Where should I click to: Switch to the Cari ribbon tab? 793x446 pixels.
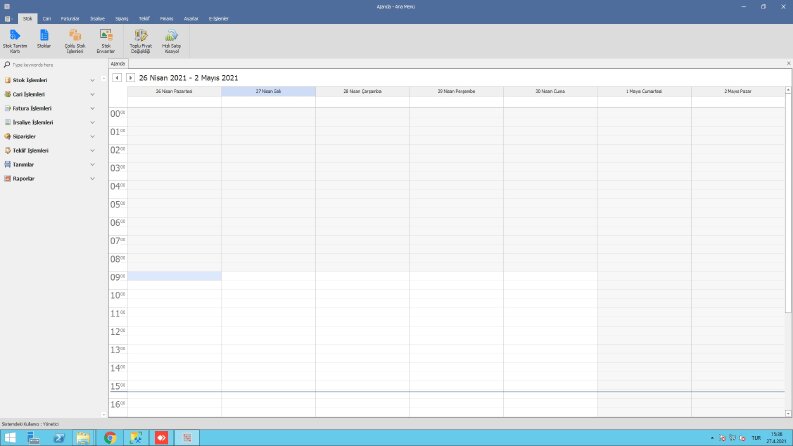pos(47,19)
